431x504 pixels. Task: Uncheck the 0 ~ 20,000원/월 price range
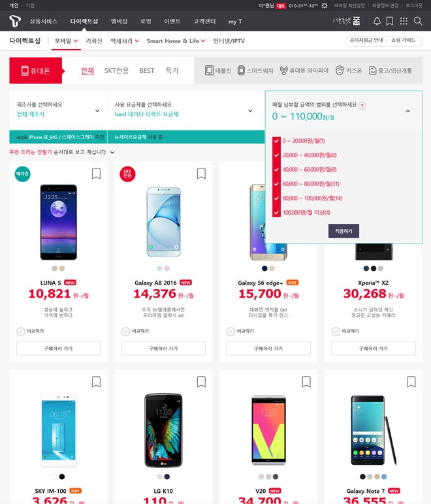coord(276,141)
